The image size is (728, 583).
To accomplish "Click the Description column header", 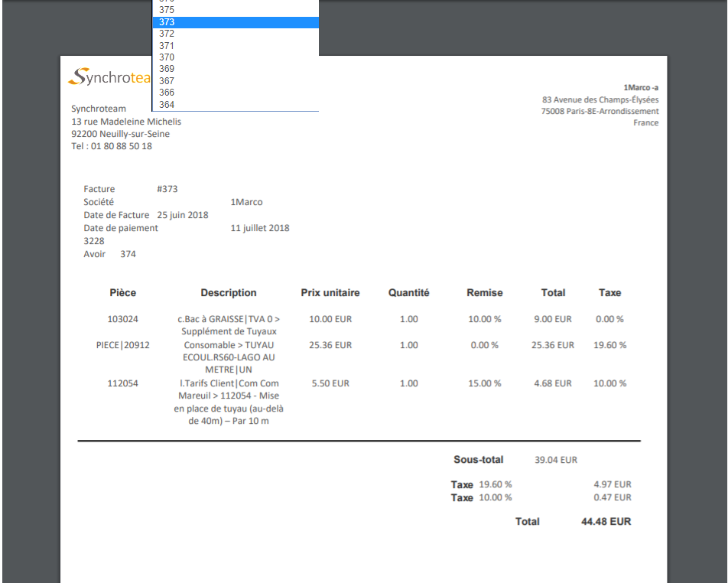I will [x=229, y=293].
